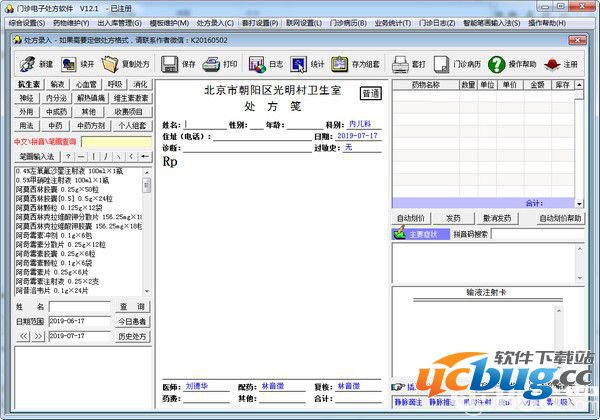Click the 拼音码搜索 input field
The image size is (600, 420).
pos(540,234)
